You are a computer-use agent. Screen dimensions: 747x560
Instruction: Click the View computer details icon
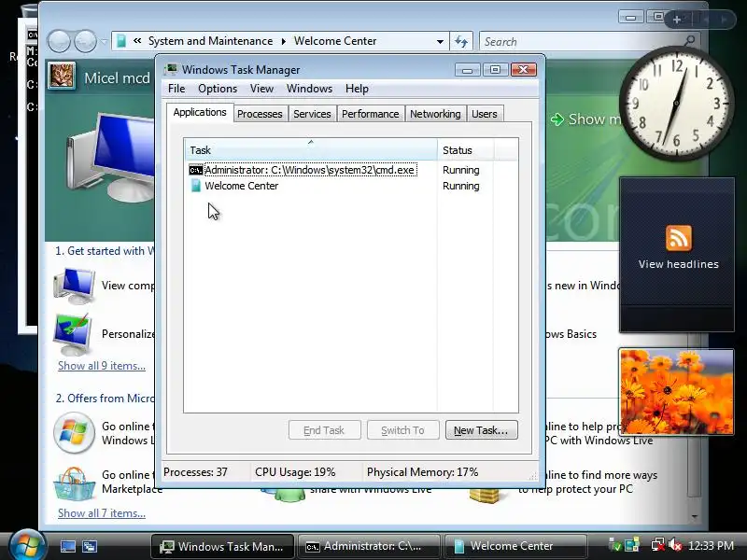point(75,286)
